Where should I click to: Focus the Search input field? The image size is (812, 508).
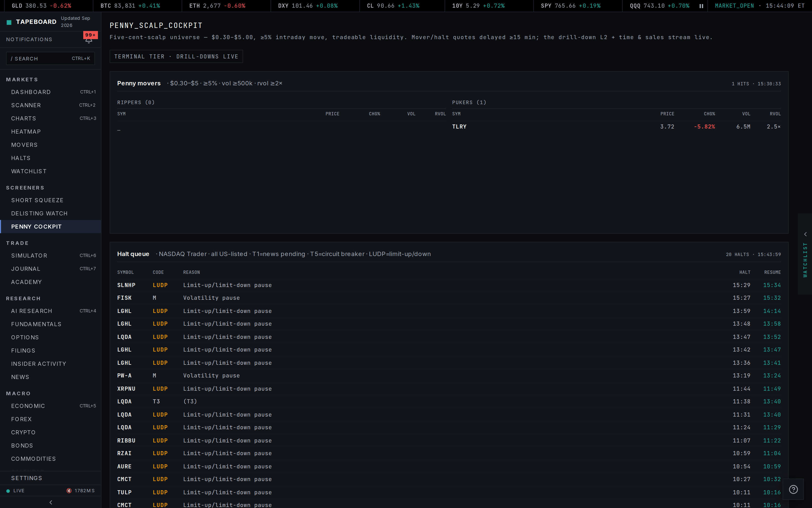pyautogui.click(x=50, y=58)
